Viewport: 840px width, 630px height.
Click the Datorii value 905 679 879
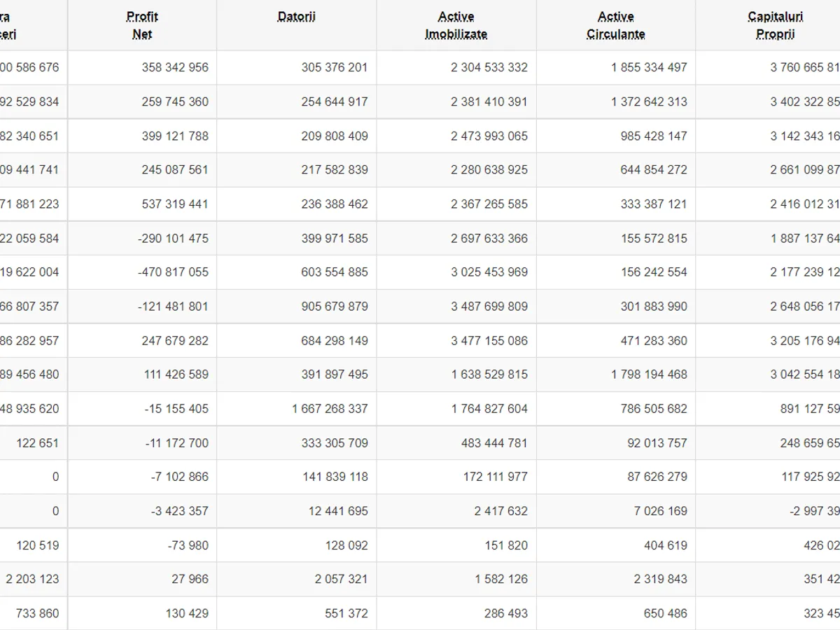click(x=335, y=307)
